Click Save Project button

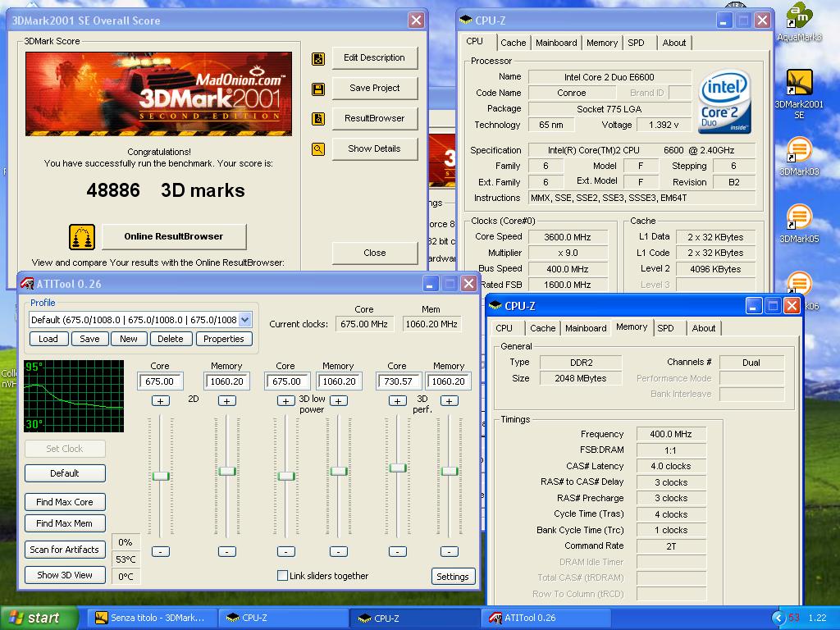(x=374, y=89)
